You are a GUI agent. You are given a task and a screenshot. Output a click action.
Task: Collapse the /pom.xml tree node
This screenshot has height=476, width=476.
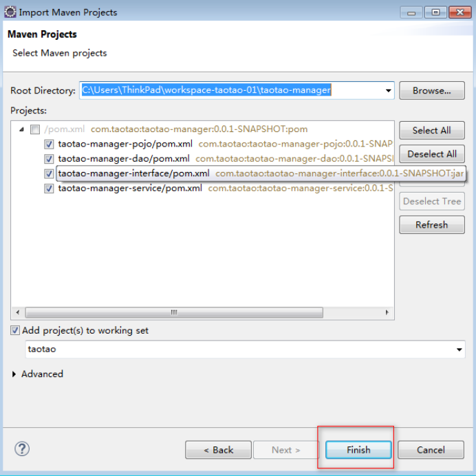tap(21, 129)
